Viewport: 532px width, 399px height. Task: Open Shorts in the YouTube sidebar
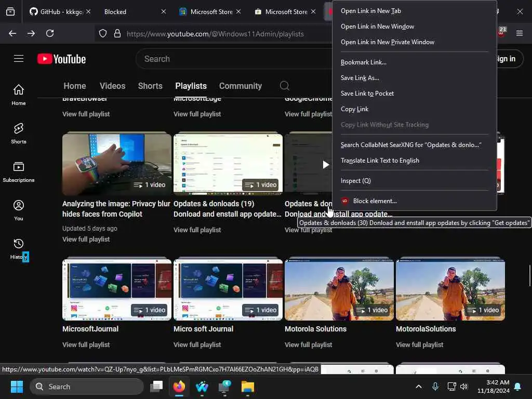point(19,134)
